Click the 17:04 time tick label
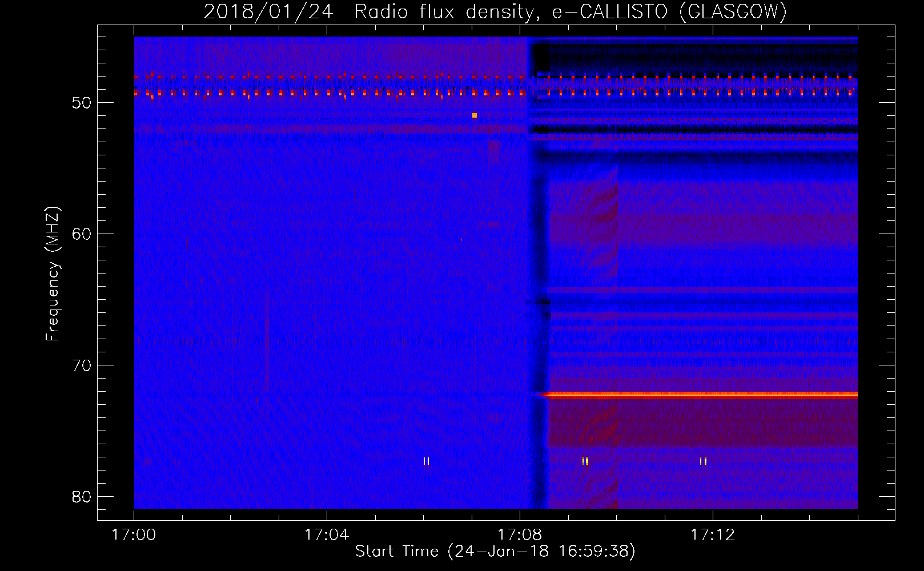 tap(327, 535)
